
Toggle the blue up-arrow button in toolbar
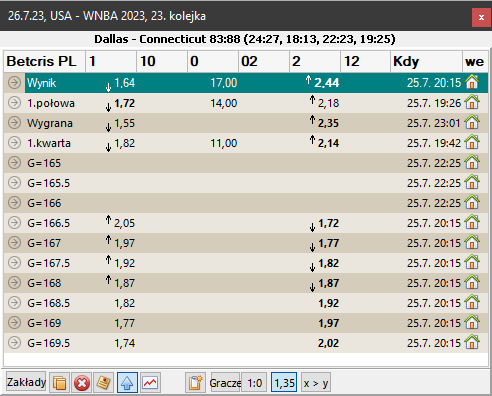point(127,383)
